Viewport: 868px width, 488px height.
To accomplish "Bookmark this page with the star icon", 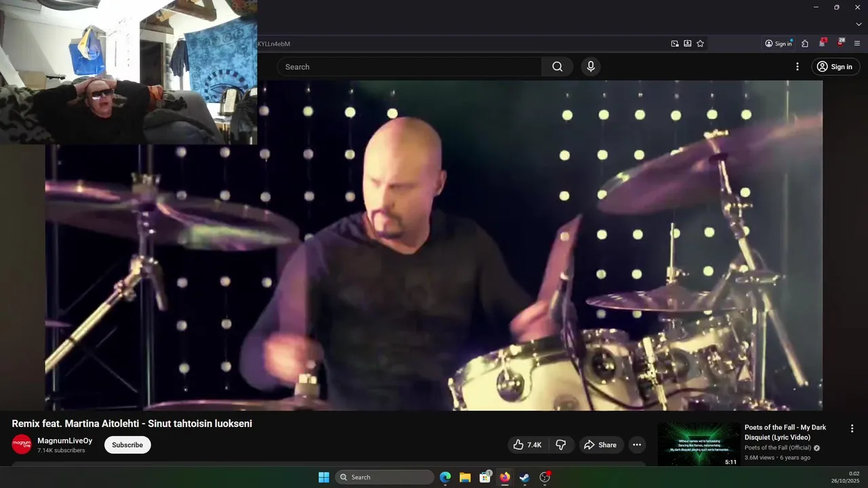I will [701, 43].
